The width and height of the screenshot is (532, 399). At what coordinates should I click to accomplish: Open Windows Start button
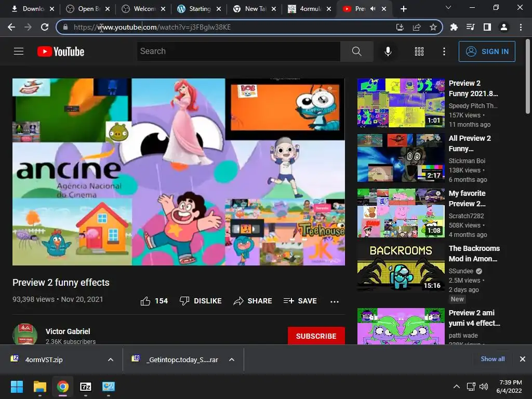click(x=17, y=387)
